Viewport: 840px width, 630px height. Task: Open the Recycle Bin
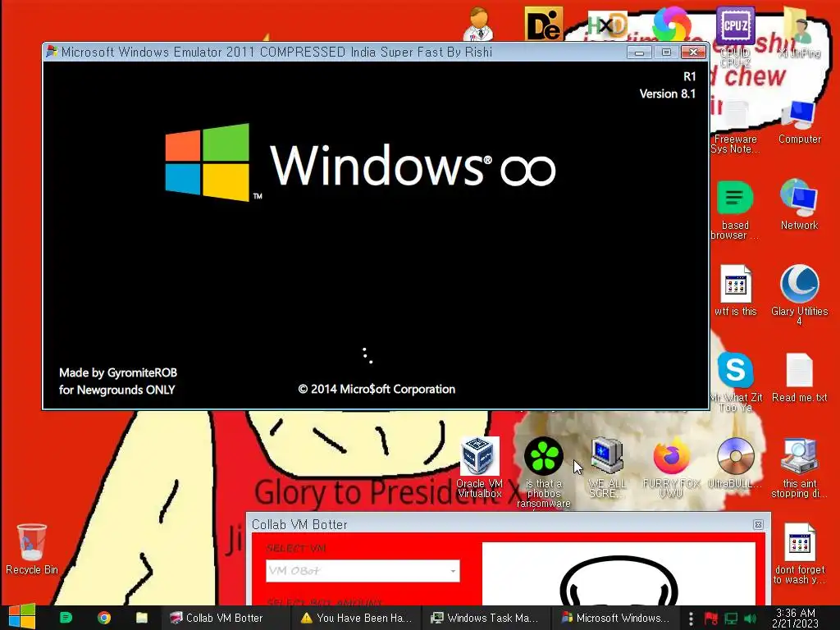[32, 549]
